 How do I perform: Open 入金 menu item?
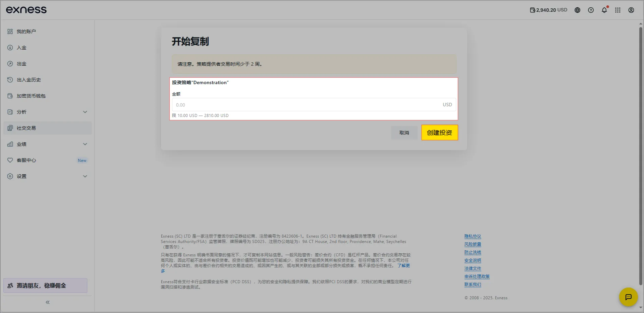pyautogui.click(x=47, y=48)
